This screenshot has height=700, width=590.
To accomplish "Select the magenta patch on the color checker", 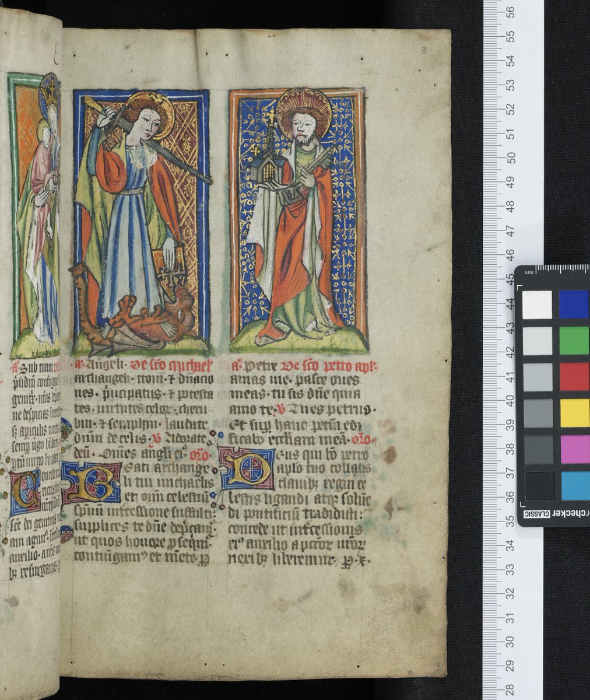I will tap(574, 449).
